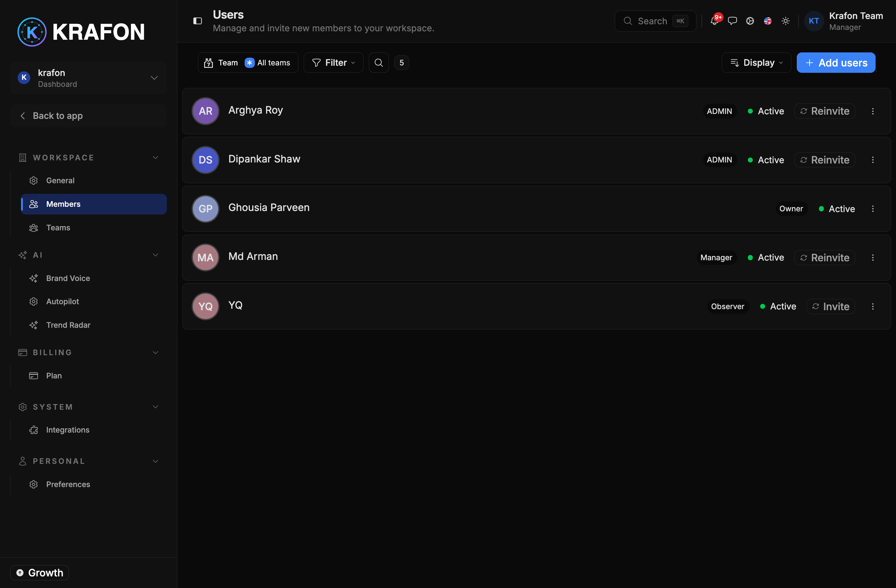
Task: Click the Manager role badge of Md Arman
Action: click(x=716, y=258)
